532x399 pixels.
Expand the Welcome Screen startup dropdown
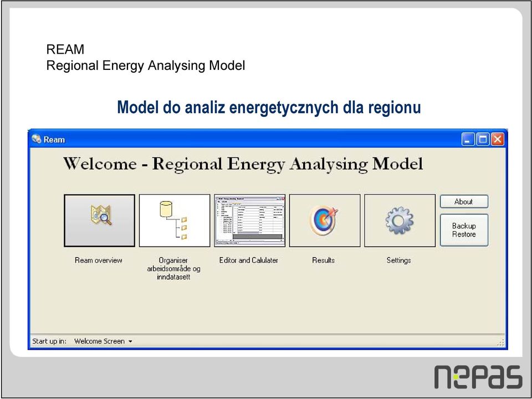tap(103, 341)
